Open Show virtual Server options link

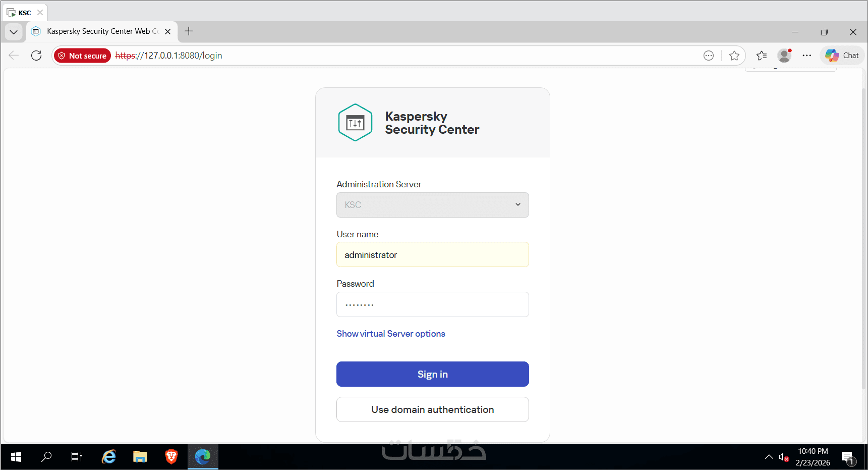click(391, 334)
